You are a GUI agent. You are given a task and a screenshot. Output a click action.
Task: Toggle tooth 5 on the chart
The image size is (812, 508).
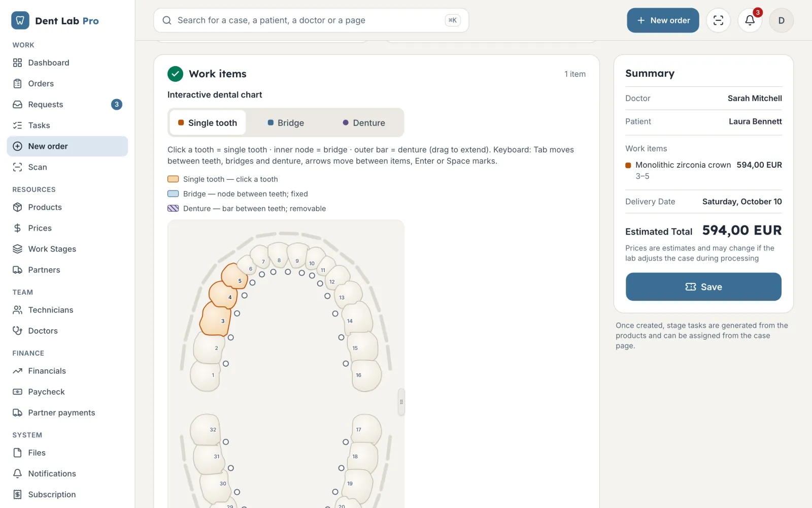[234, 277]
